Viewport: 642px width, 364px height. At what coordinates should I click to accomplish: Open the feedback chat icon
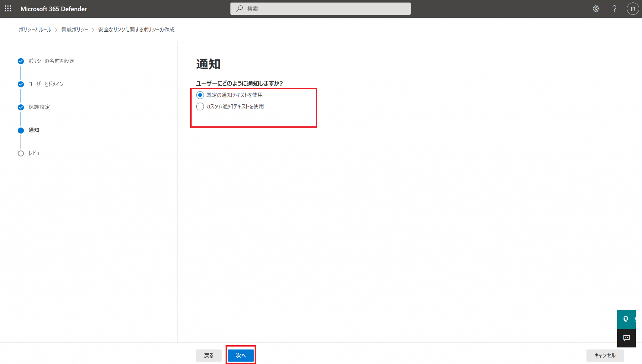(x=626, y=338)
